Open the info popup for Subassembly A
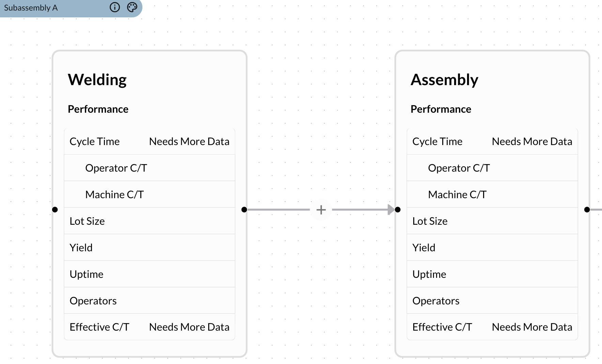Screen dimensions: 602x364 (x=115, y=7)
